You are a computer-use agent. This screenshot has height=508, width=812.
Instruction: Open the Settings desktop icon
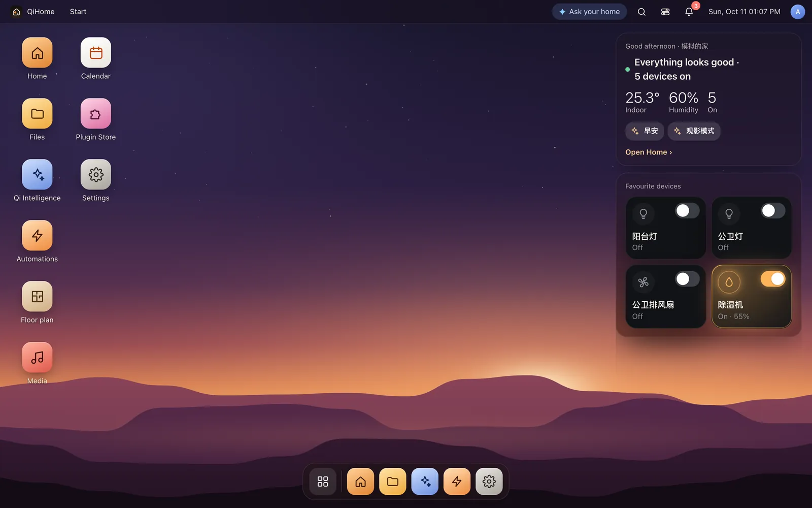click(x=96, y=175)
